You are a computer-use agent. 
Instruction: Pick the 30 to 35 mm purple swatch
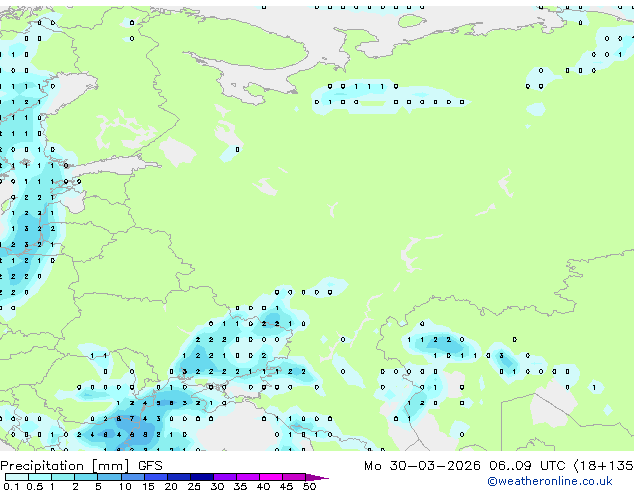[225, 477]
